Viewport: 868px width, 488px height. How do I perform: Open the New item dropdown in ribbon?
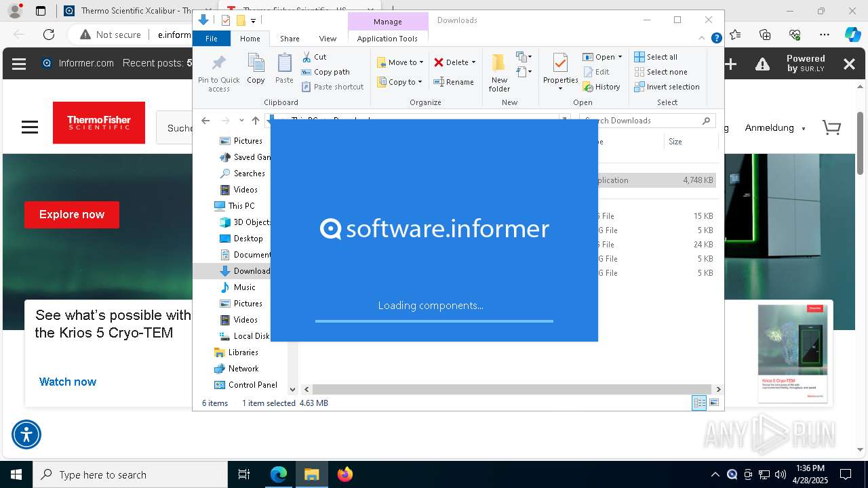click(x=524, y=57)
